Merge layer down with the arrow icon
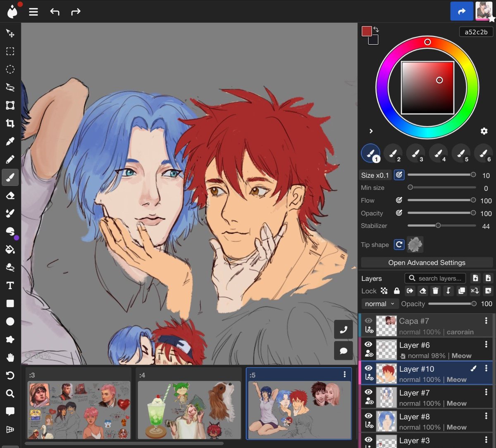 click(448, 291)
